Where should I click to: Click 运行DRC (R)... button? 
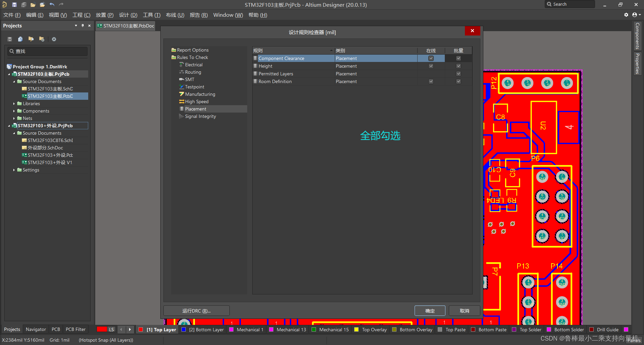(197, 311)
